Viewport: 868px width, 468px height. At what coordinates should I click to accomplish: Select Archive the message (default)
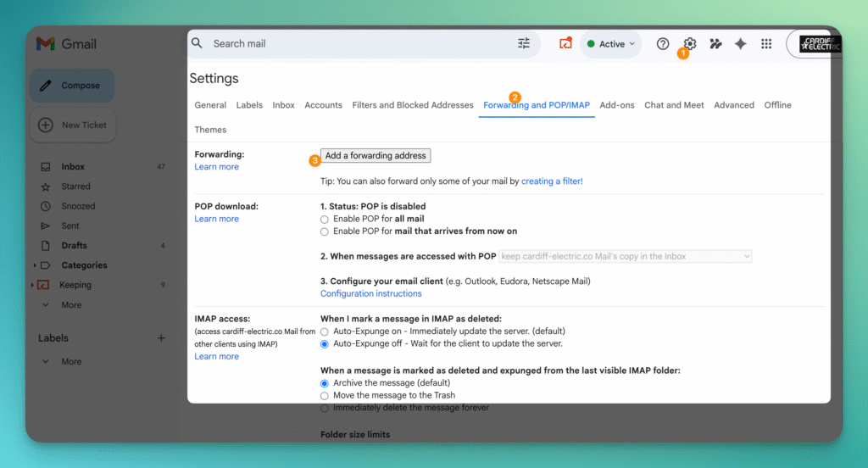(325, 383)
